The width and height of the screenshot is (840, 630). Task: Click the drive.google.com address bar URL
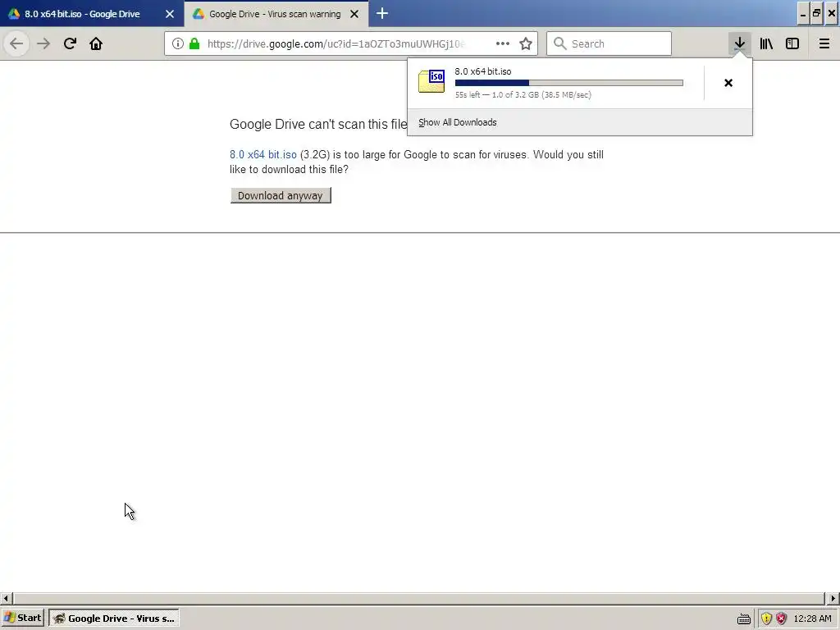click(x=336, y=43)
